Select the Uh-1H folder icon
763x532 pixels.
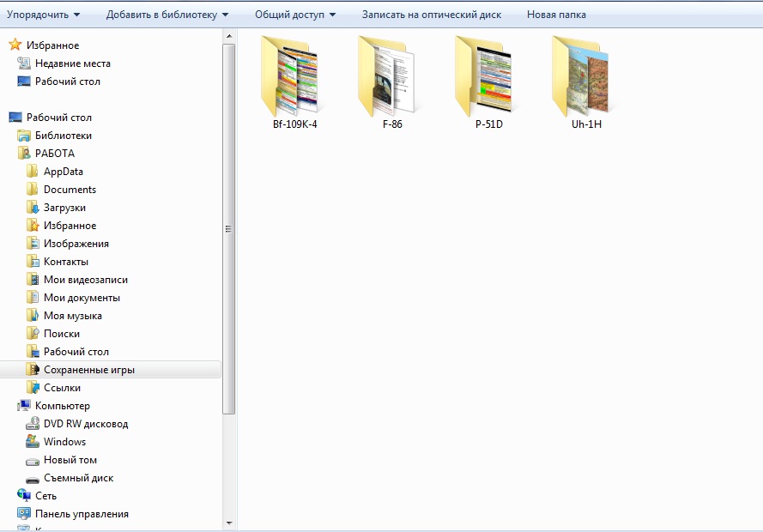(582, 76)
